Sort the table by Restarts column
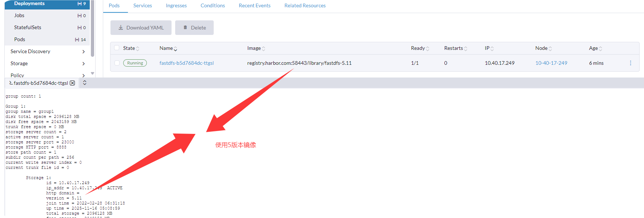 (x=456, y=48)
